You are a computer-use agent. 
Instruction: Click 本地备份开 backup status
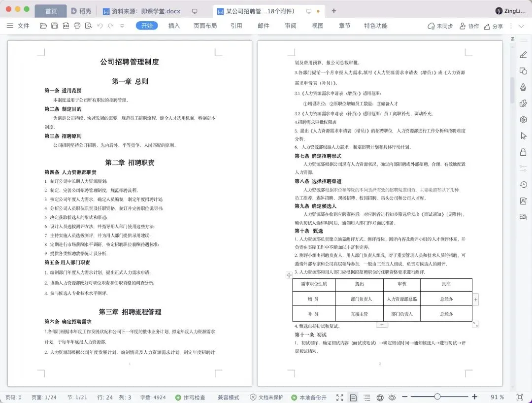coord(309,397)
